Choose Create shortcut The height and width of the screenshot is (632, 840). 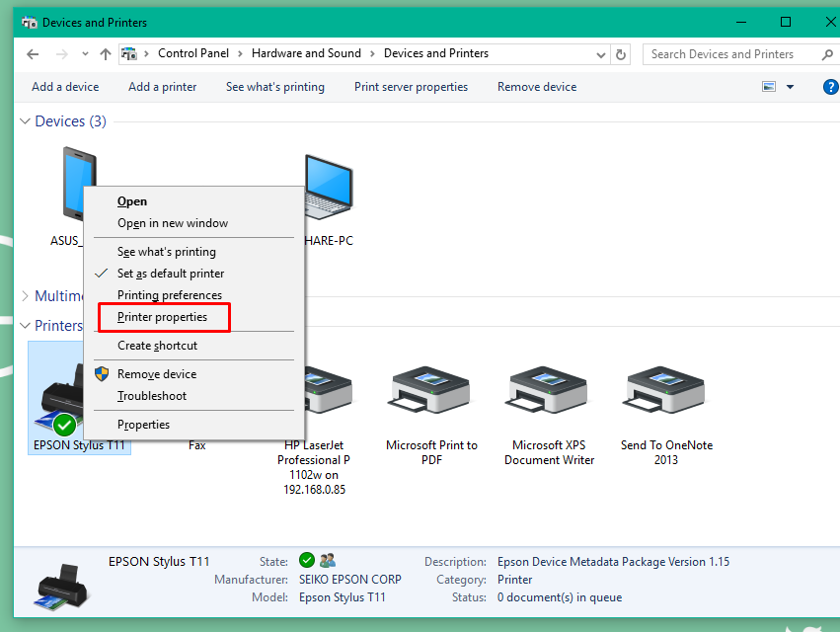coord(157,346)
